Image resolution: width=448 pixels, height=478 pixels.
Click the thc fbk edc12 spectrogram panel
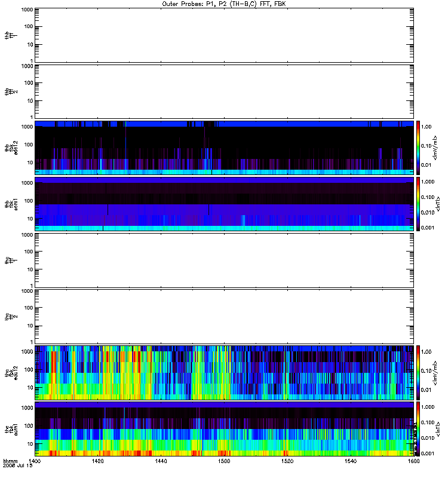click(224, 372)
